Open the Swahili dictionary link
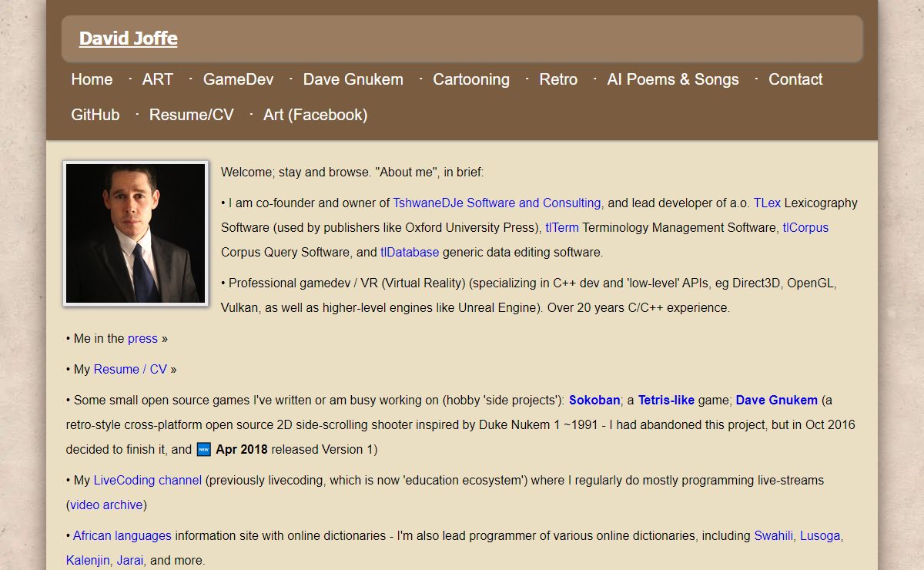Image resolution: width=924 pixels, height=570 pixels. click(x=773, y=536)
